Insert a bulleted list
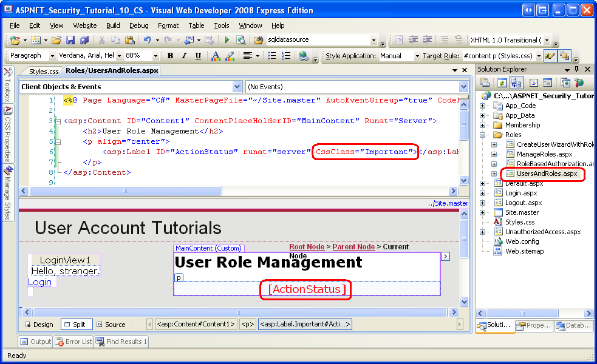Viewport: 597px width, 364px height. 272,56
